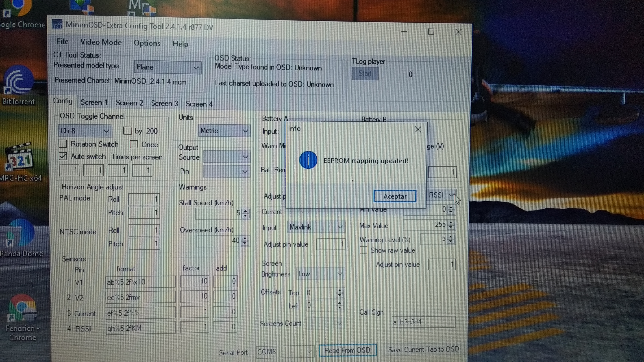Click the blue info icon in dialog

click(308, 160)
